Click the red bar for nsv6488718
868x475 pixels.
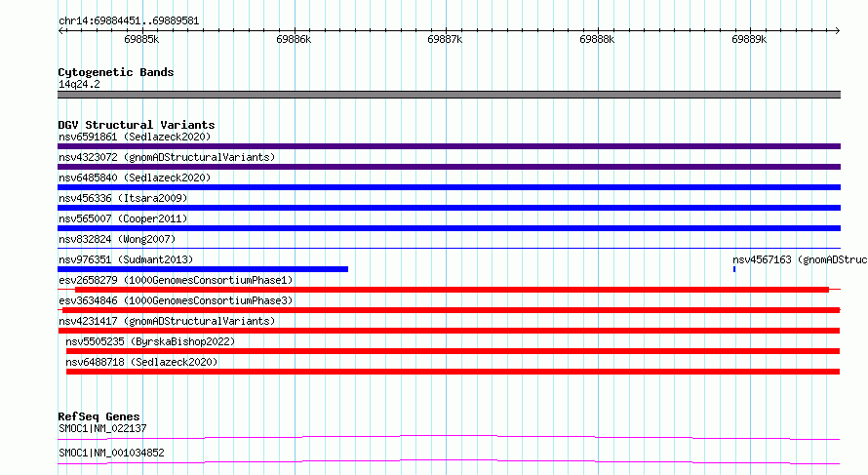(x=453, y=372)
